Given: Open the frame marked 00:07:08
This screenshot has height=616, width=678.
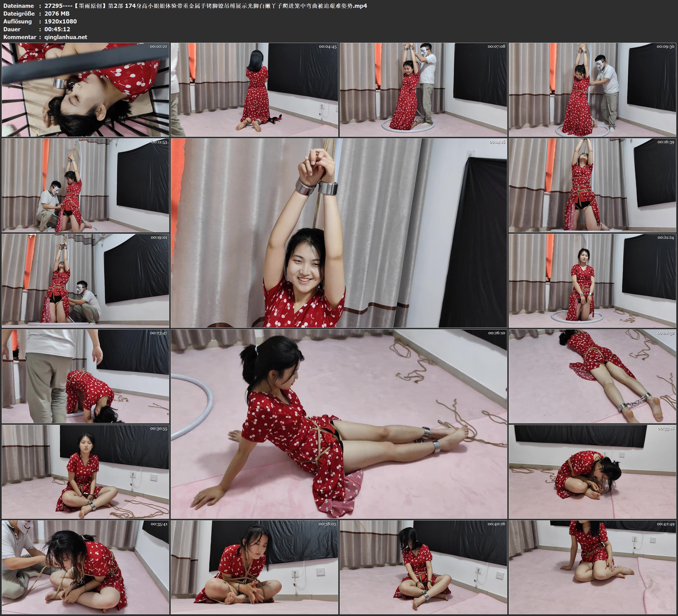Looking at the screenshot, I should (424, 90).
